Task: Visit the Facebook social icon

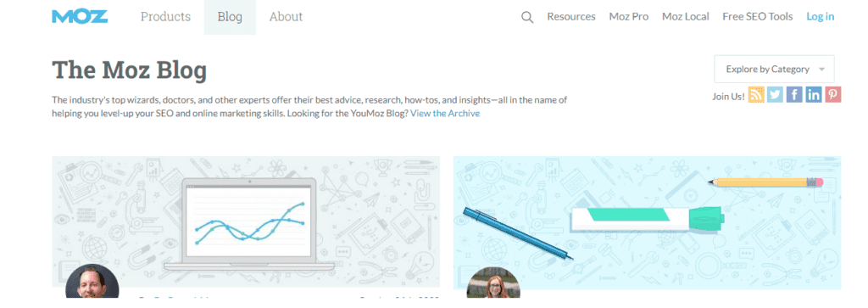Action: pyautogui.click(x=794, y=95)
